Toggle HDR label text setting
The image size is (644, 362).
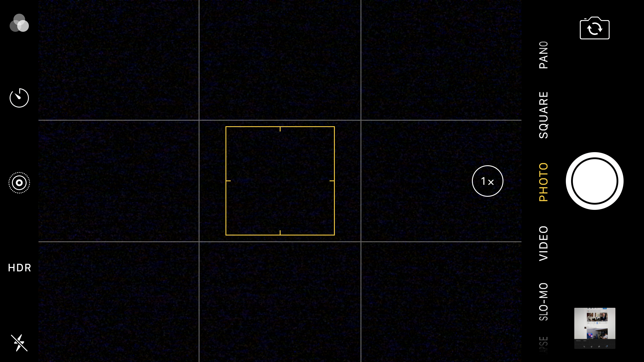tap(19, 267)
